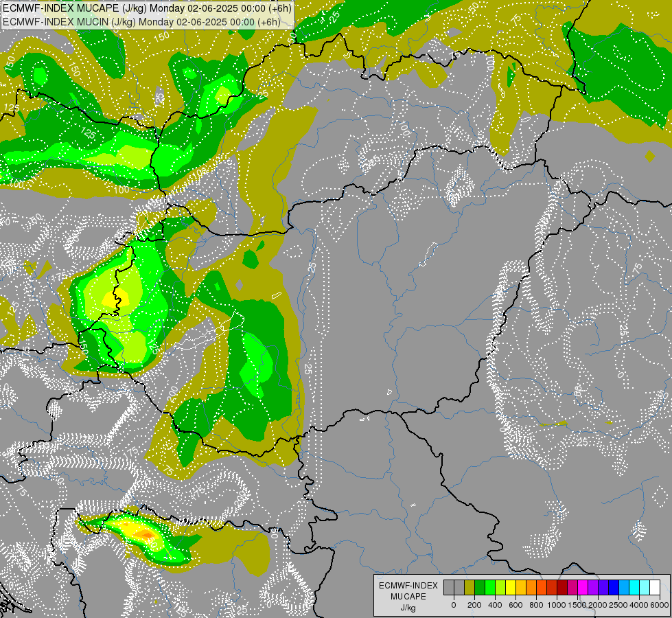Image resolution: width=672 pixels, height=618 pixels.
Task: Select the gray swatch left of the 0 tick
Action: (x=449, y=587)
